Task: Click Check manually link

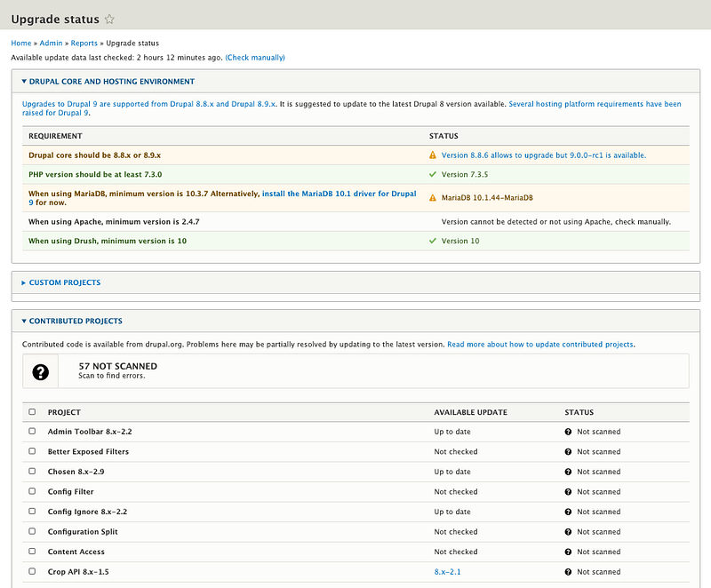Action: (x=255, y=58)
